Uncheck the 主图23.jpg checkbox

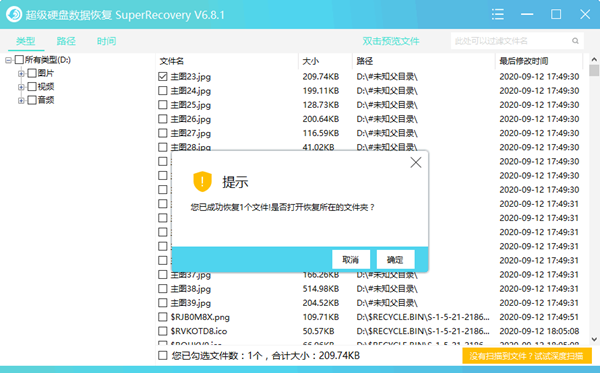click(x=163, y=77)
